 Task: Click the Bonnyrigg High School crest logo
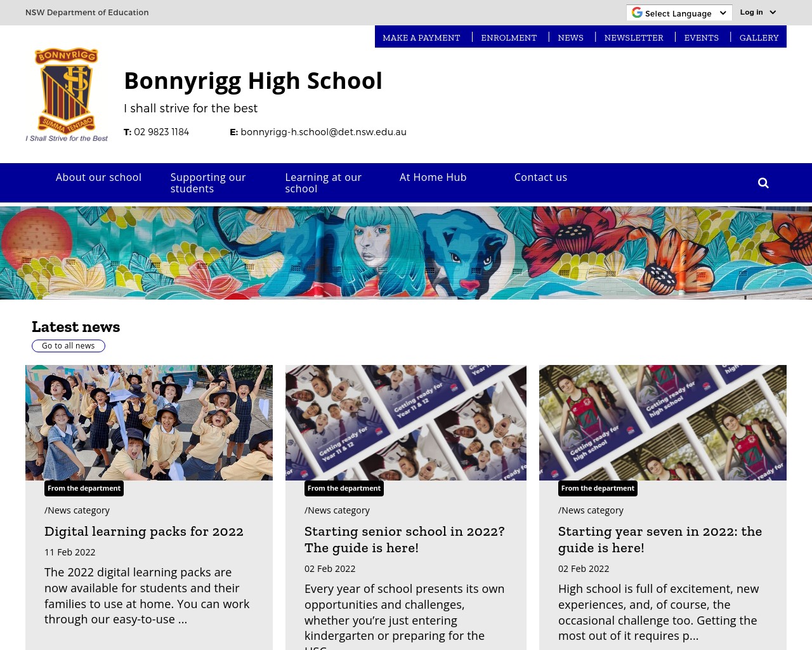(x=66, y=94)
